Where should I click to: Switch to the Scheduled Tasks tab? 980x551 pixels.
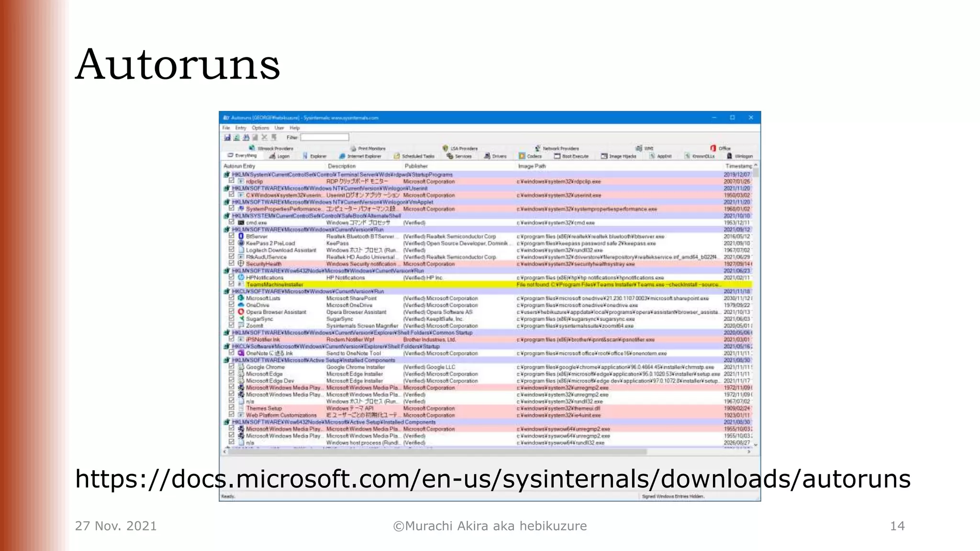414,156
